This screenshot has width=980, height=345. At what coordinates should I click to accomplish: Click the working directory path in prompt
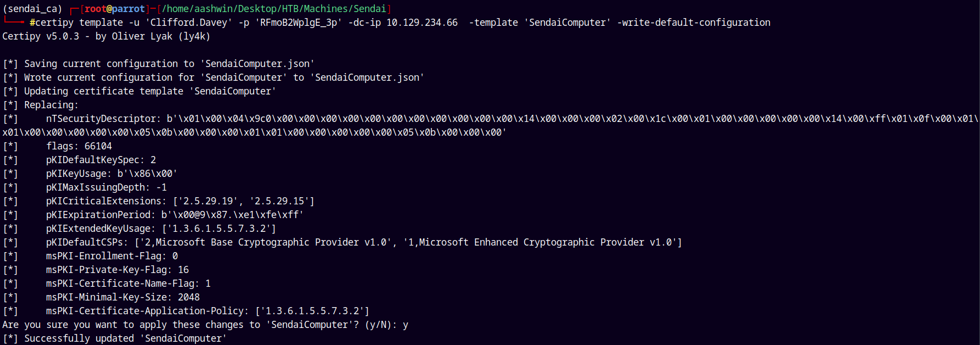pos(274,9)
